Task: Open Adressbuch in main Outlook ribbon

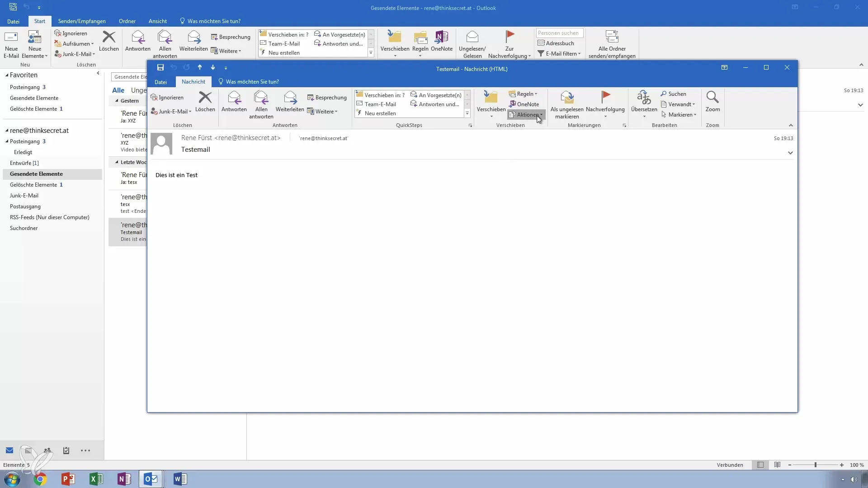Action: [556, 43]
